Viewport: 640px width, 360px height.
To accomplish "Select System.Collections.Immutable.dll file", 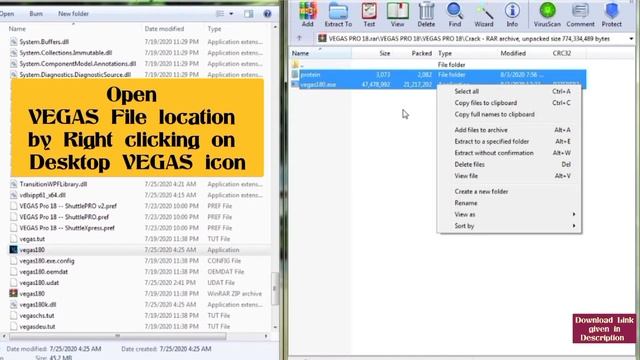I will (66, 53).
